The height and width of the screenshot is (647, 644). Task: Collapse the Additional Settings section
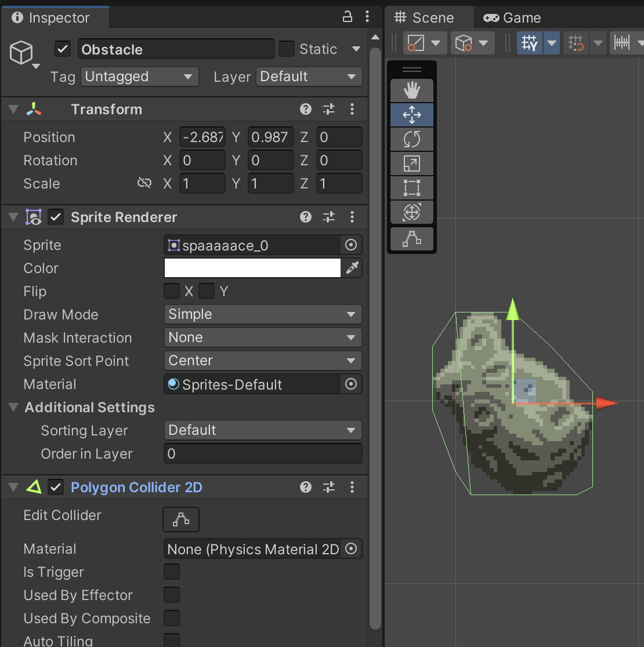[x=14, y=408]
